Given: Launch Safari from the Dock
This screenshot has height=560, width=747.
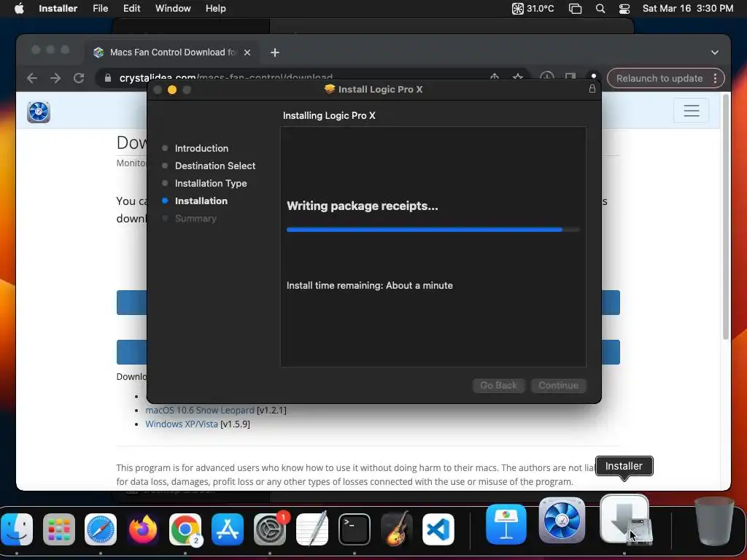Looking at the screenshot, I should point(101,529).
